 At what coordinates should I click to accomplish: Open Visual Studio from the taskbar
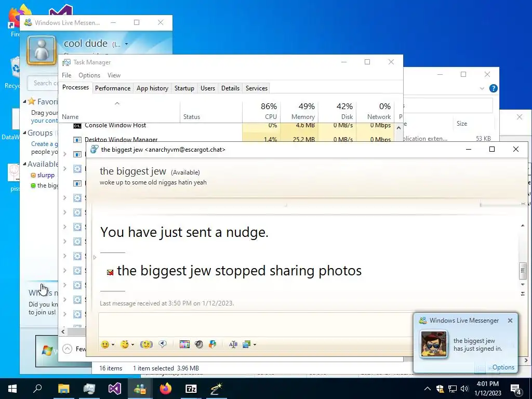[115, 389]
